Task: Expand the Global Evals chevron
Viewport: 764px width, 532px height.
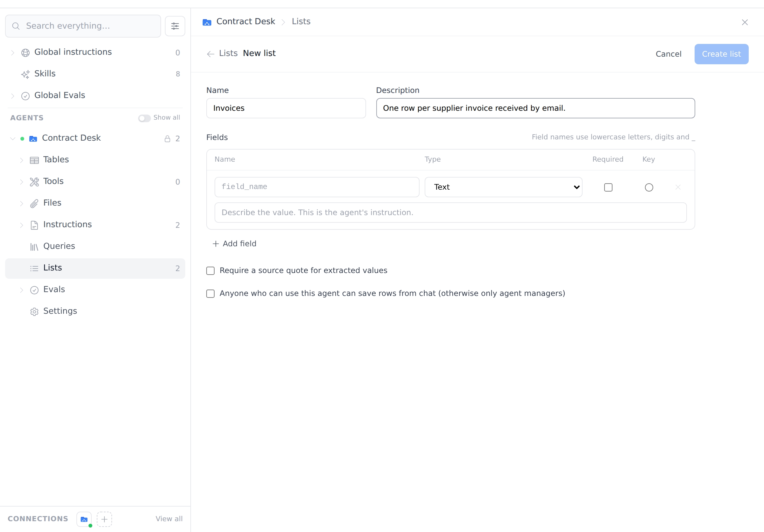Action: point(13,96)
